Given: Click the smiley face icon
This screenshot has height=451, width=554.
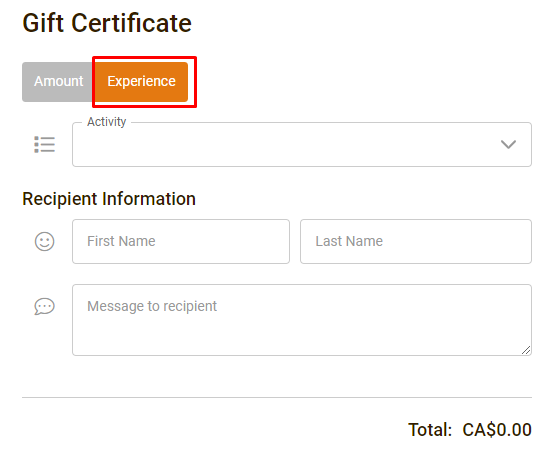Looking at the screenshot, I should click(45, 241).
